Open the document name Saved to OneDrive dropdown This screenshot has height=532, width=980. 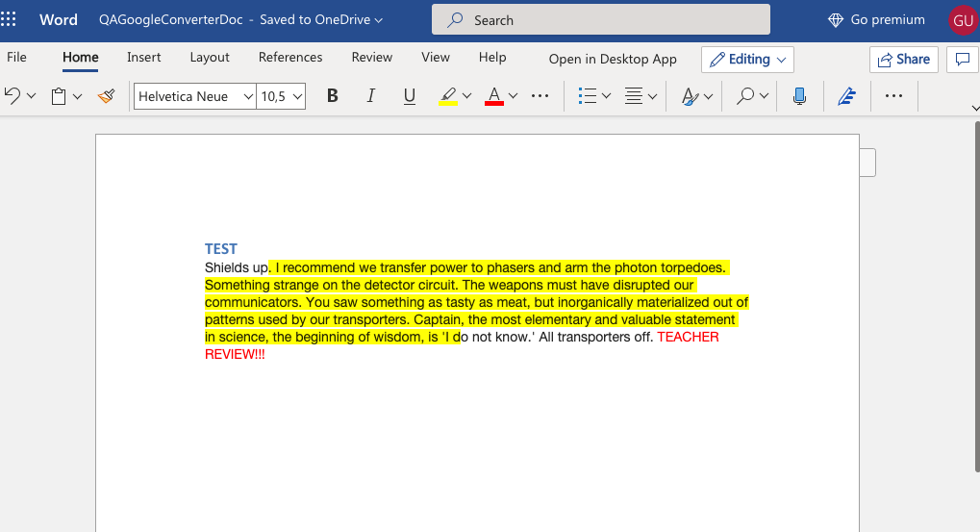point(241,20)
